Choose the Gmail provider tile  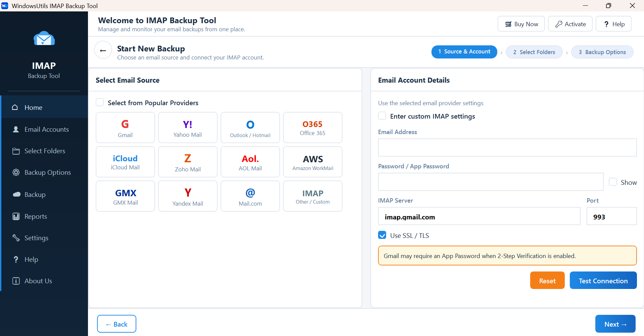[x=125, y=128]
